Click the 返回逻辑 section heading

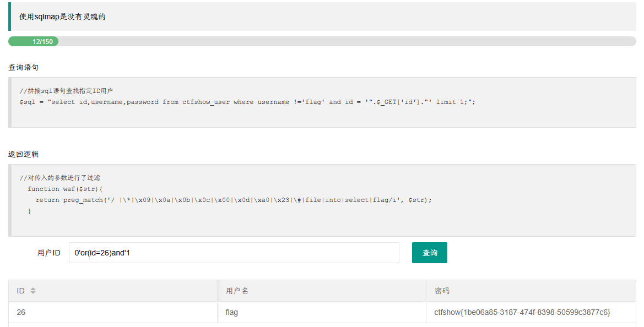[23, 154]
